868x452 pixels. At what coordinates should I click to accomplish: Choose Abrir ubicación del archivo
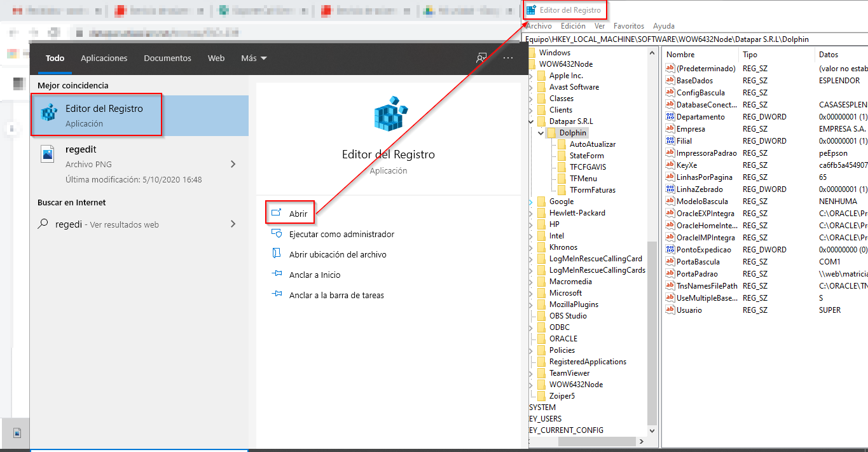(x=338, y=254)
